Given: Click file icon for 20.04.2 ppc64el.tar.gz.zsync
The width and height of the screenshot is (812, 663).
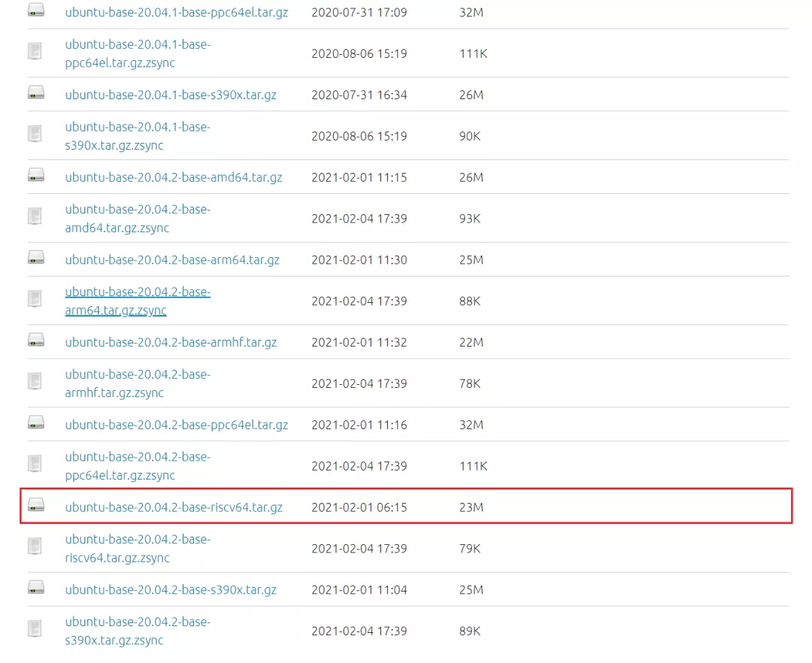Looking at the screenshot, I should click(35, 463).
